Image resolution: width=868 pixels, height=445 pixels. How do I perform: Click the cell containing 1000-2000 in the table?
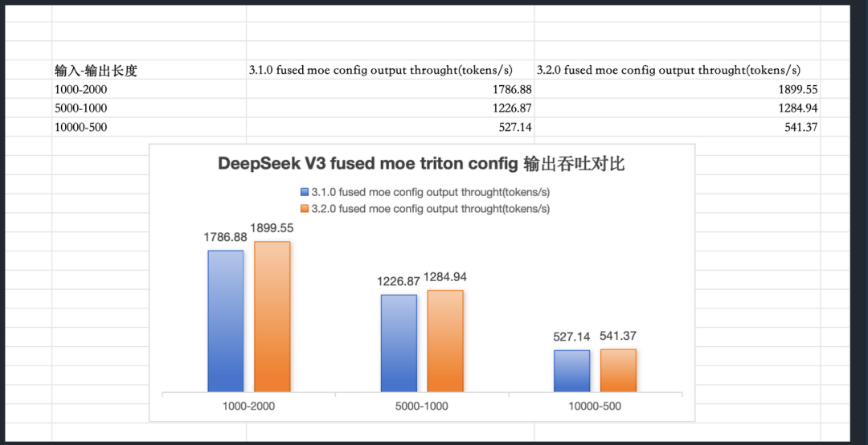coord(149,89)
